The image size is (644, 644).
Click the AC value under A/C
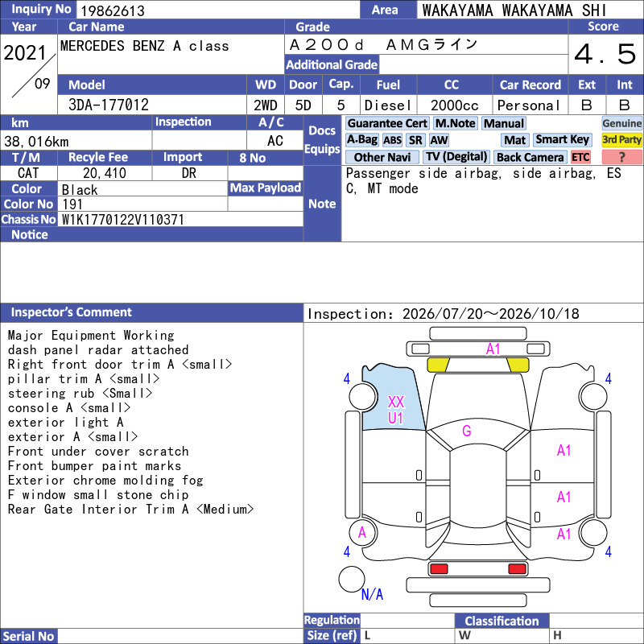coord(275,141)
